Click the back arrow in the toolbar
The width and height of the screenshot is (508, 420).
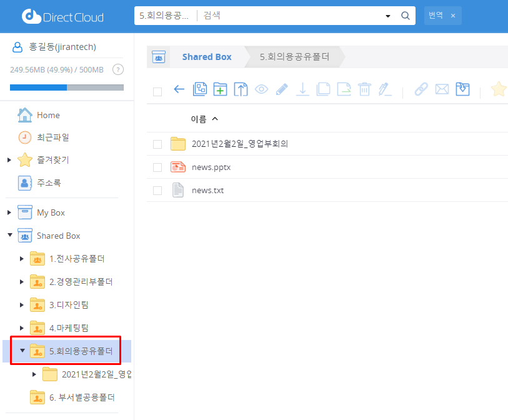(179, 89)
